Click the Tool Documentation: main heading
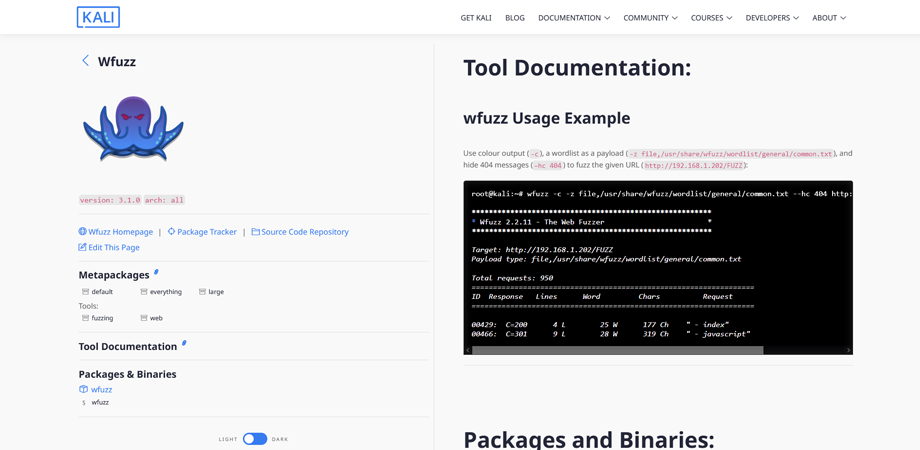The width and height of the screenshot is (920, 450). pyautogui.click(x=577, y=68)
